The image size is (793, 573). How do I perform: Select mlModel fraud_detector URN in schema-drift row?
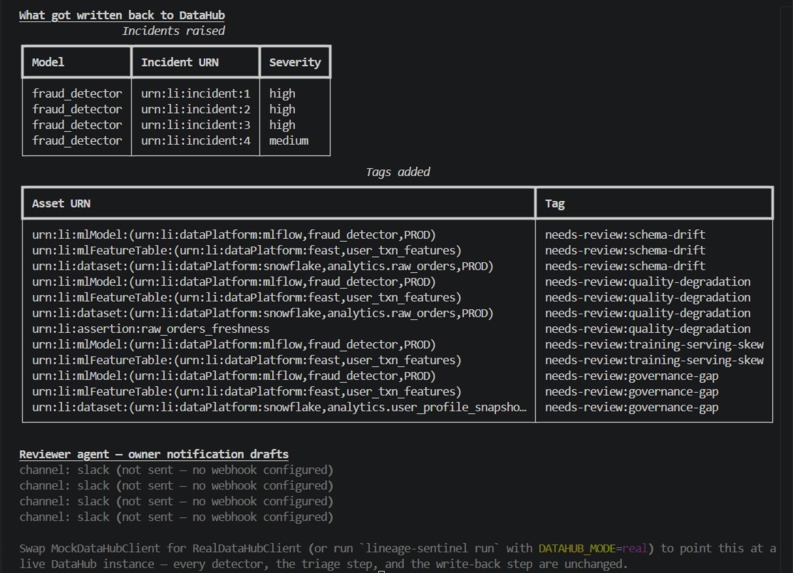click(234, 235)
